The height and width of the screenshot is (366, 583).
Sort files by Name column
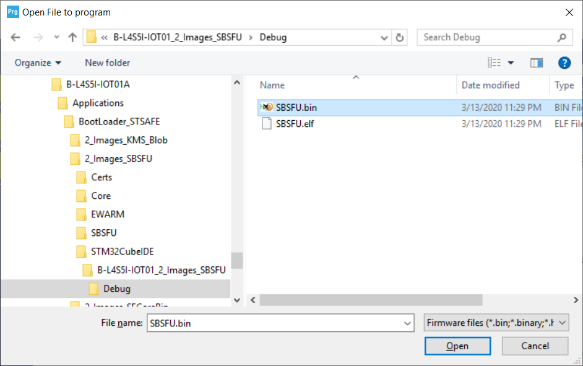point(272,85)
